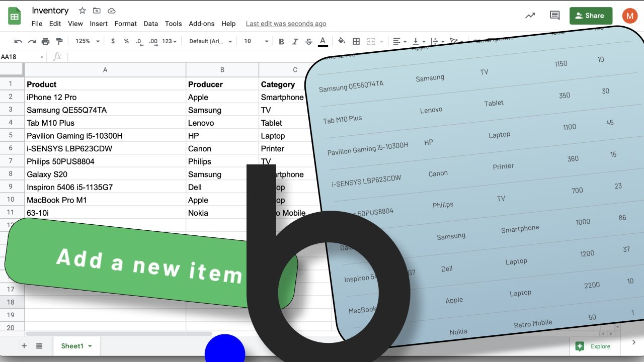644x362 pixels.
Task: Click the Merge cells icon
Action: coord(371,41)
